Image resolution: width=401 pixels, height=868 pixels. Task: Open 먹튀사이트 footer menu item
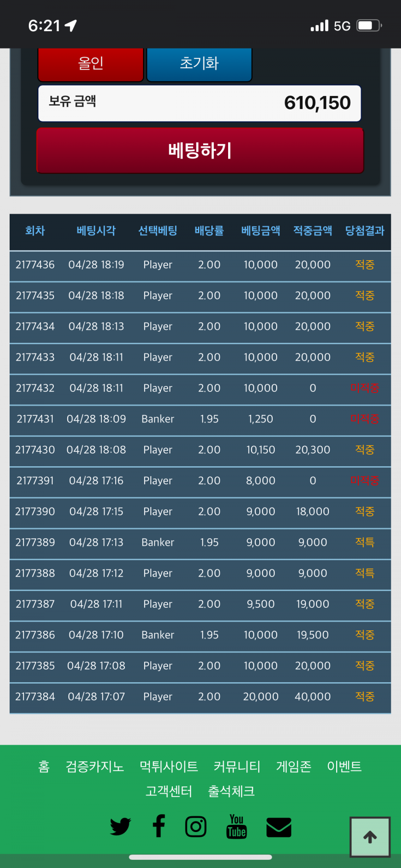pyautogui.click(x=169, y=766)
